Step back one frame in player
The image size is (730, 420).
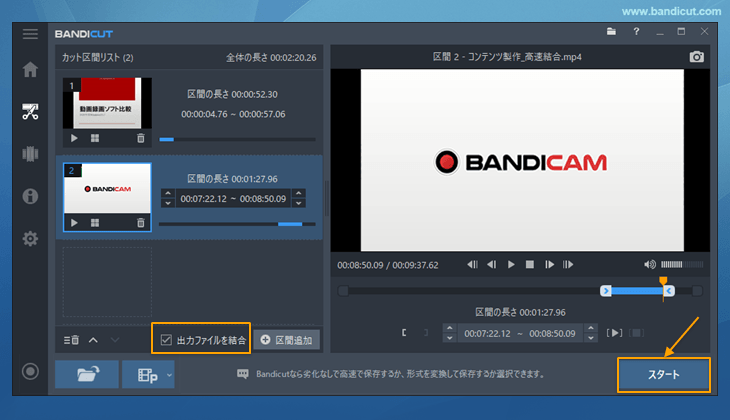[492, 264]
